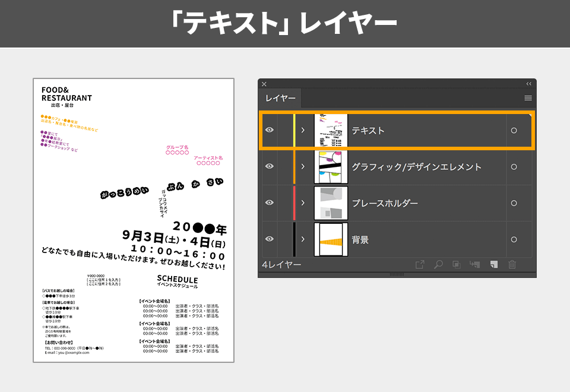Click the グループ名 pink text
The width and height of the screenshot is (570, 392).
pyautogui.click(x=178, y=147)
